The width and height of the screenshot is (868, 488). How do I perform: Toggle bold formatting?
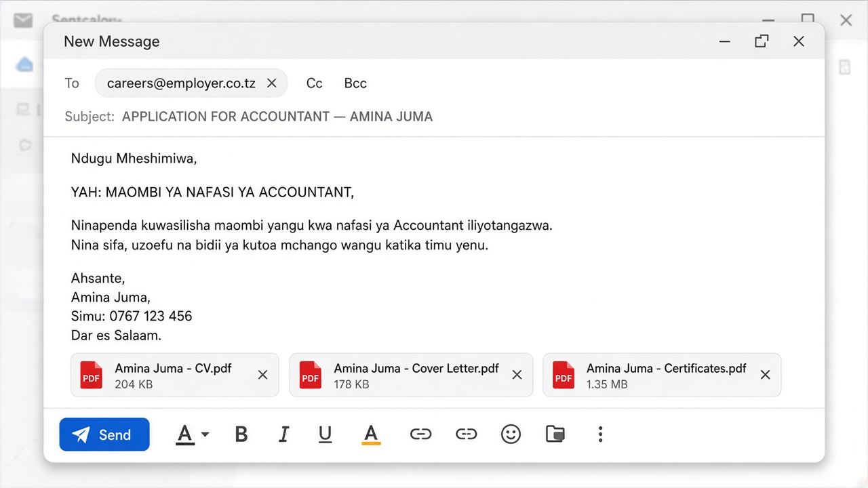click(241, 434)
